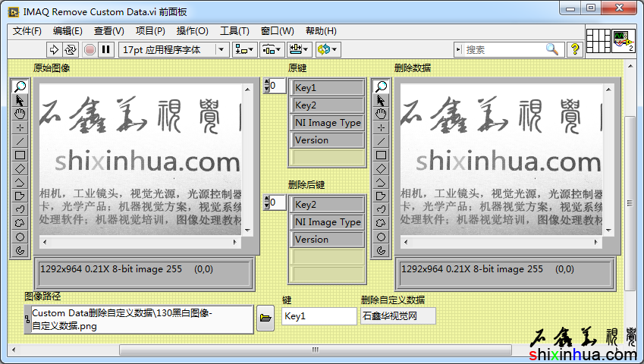This screenshot has width=644, height=364.
Task: Click the front panel vertical scrollbar thumb
Action: pos(630,203)
